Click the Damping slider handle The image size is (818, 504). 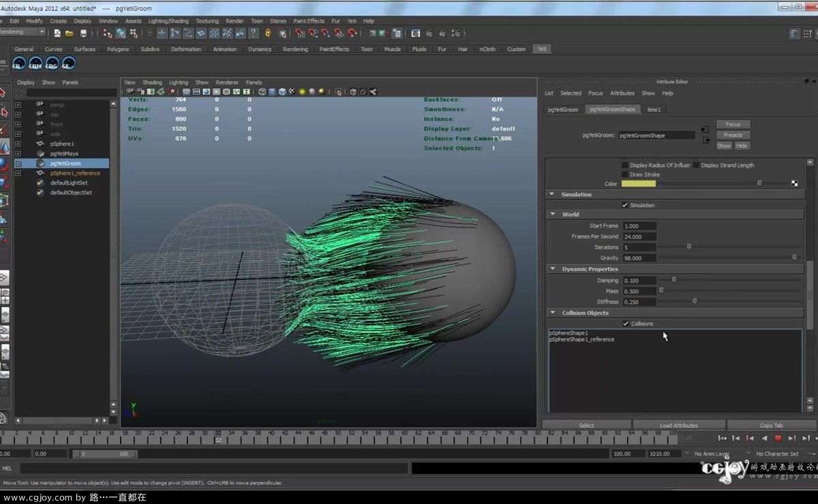pos(674,280)
